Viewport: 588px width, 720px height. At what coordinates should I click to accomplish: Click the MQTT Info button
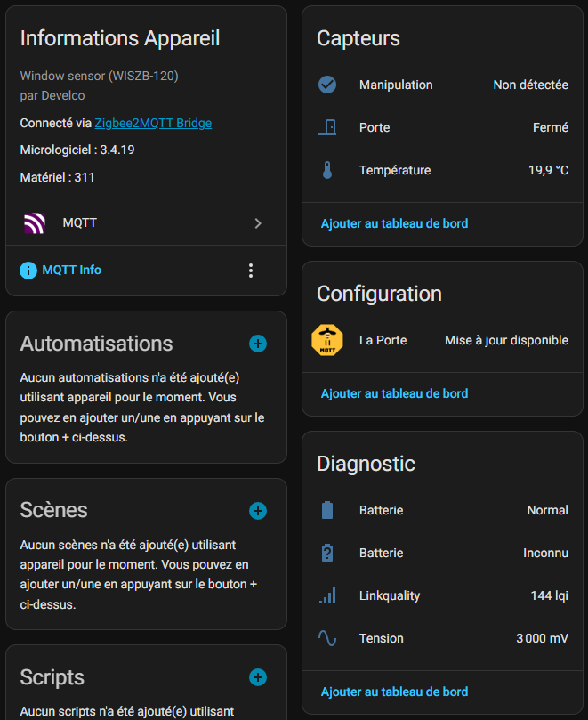(x=61, y=270)
